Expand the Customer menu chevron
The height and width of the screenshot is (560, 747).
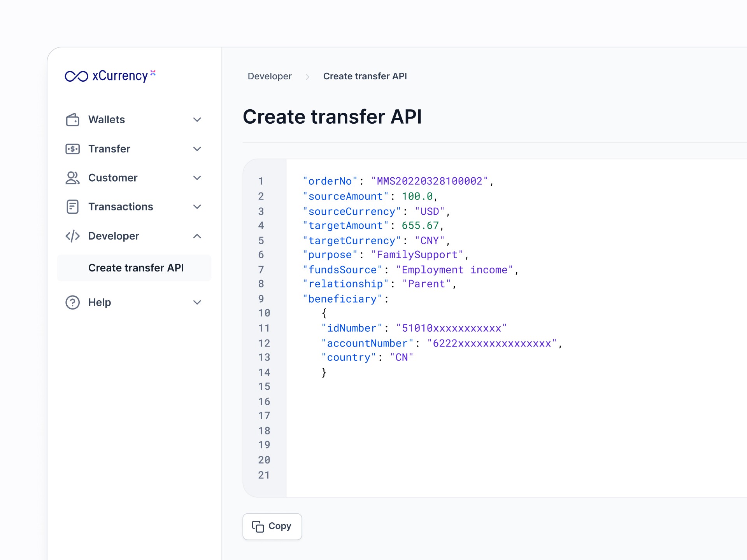pos(197,178)
